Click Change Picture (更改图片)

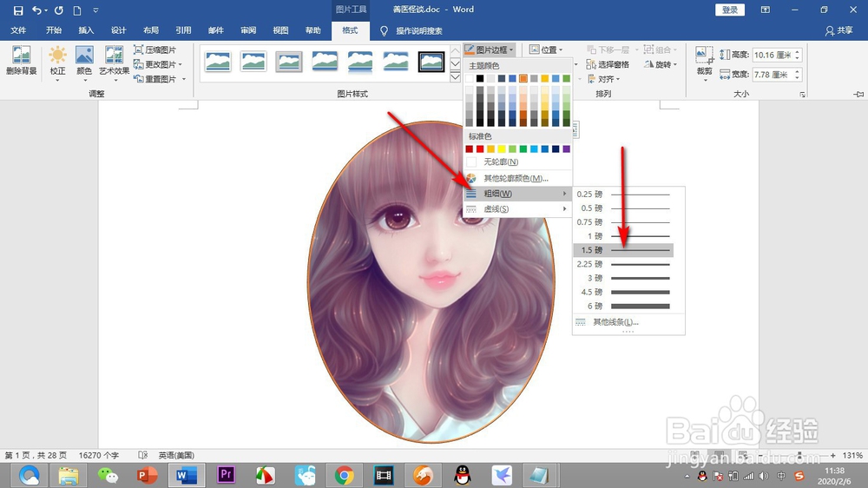(x=158, y=64)
